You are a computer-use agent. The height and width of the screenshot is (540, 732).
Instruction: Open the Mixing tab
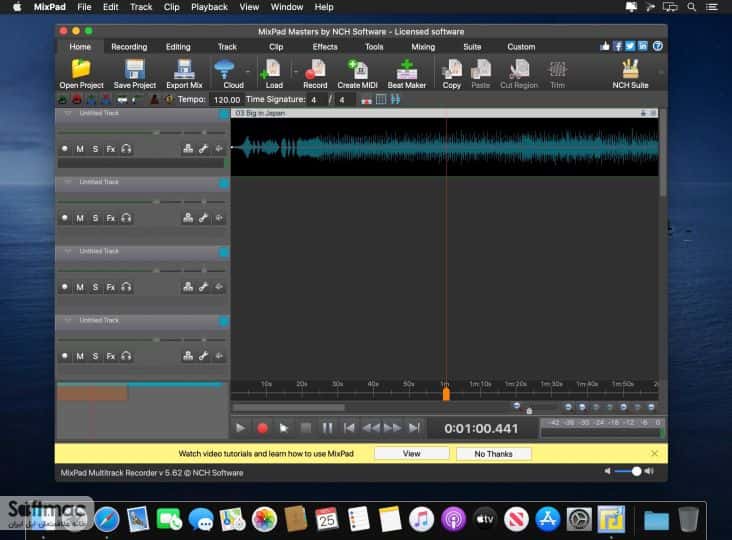click(423, 47)
